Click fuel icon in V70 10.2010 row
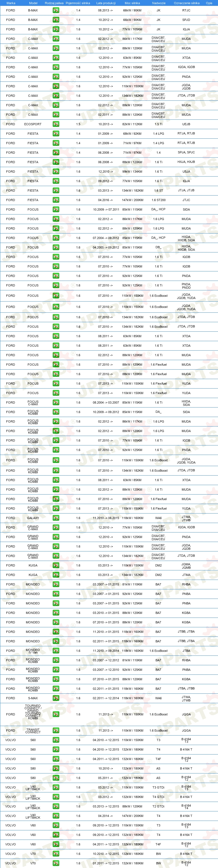 [x=56, y=853]
